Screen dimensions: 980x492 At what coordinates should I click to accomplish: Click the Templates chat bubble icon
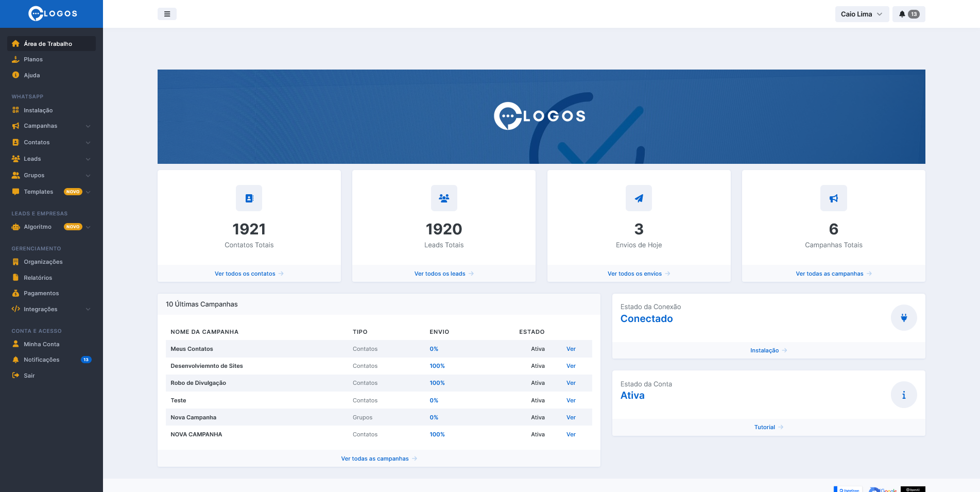click(15, 192)
